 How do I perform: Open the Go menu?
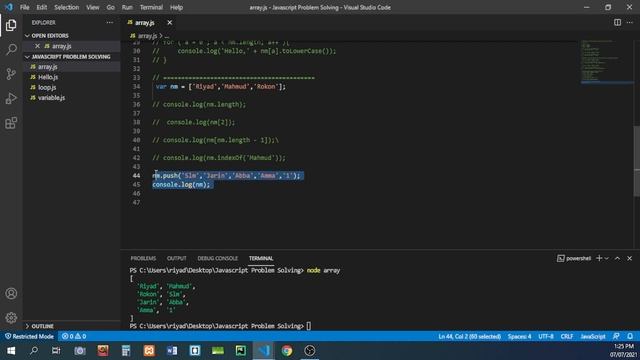[111, 7]
